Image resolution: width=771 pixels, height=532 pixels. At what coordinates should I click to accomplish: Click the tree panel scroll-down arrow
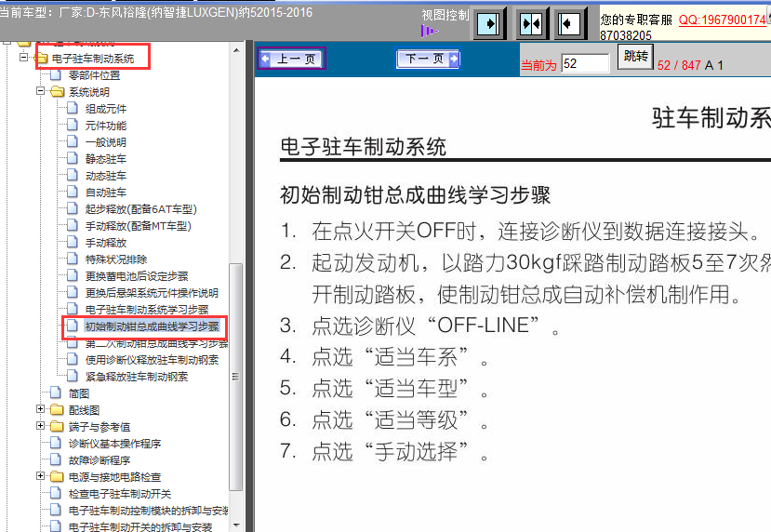236,525
